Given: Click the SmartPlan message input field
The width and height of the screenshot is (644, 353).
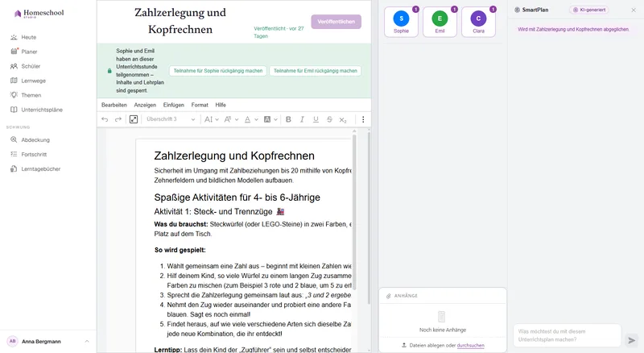Looking at the screenshot, I should point(568,335).
